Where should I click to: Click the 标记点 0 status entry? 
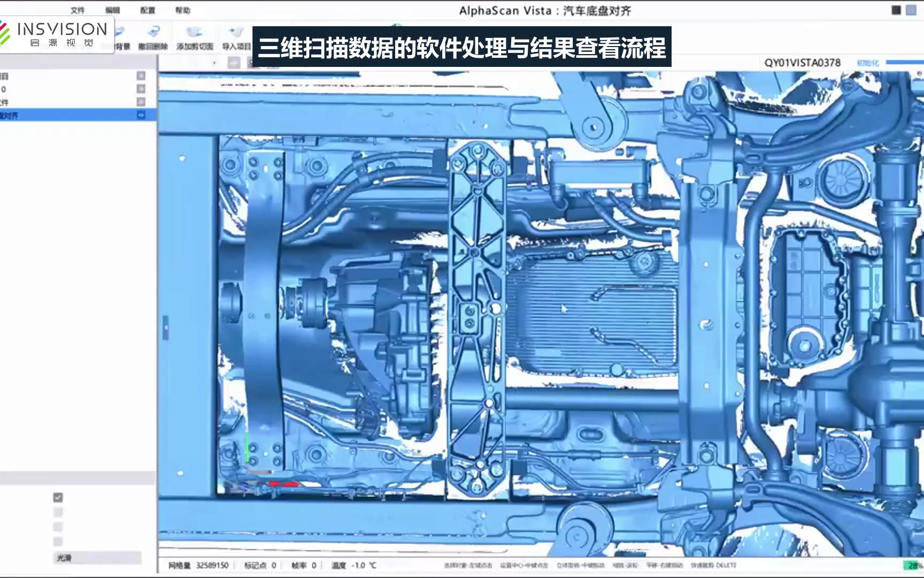(x=260, y=565)
